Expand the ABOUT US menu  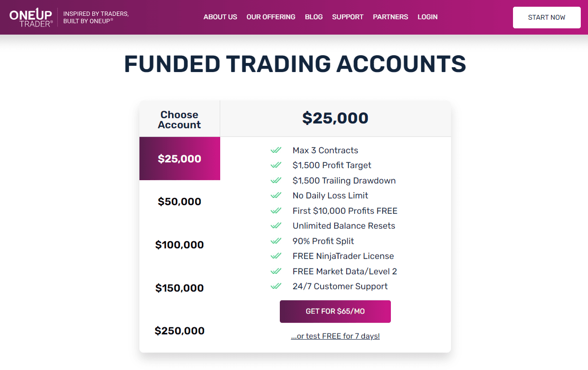pos(220,17)
